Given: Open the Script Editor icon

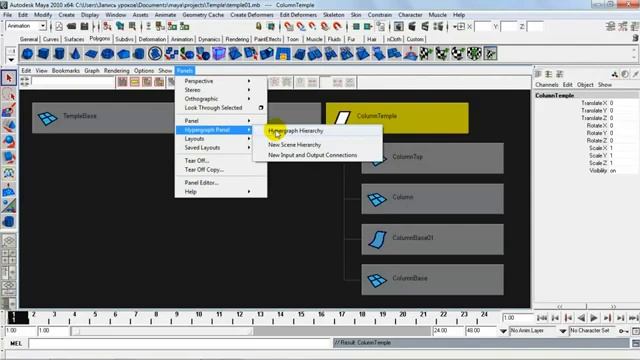Looking at the screenshot, I should 636,343.
